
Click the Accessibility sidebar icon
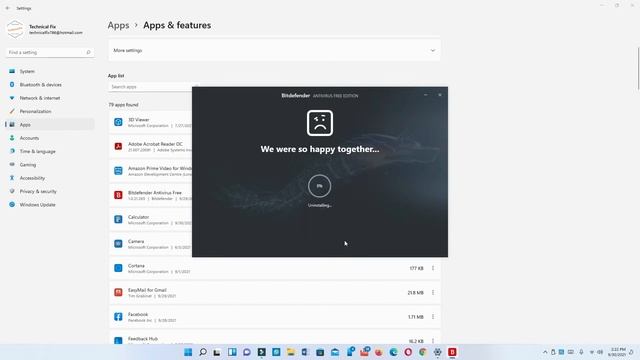point(12,178)
